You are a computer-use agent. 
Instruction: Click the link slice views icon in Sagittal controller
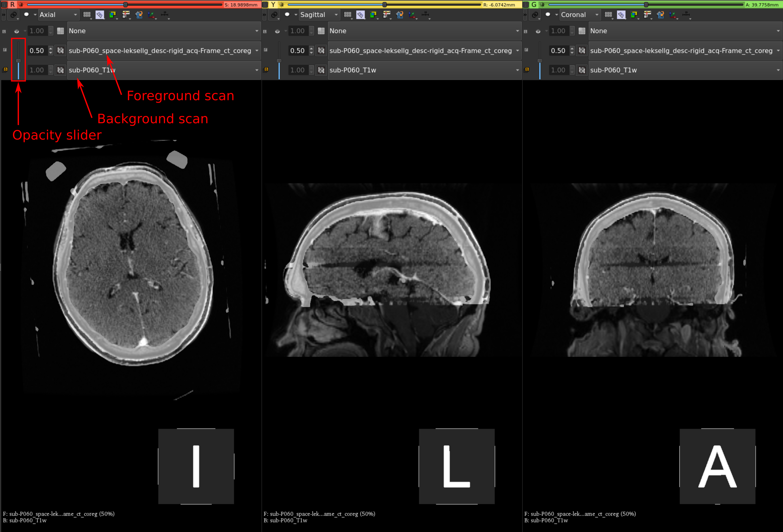[274, 15]
